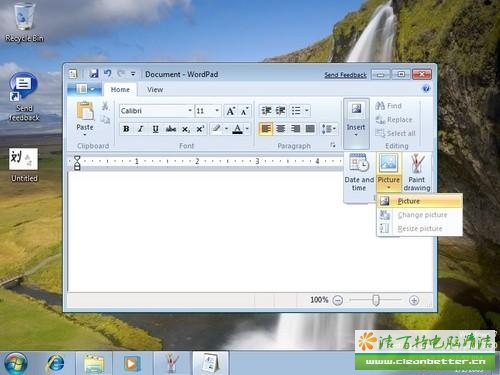Click the Cut scissors icon

(105, 106)
